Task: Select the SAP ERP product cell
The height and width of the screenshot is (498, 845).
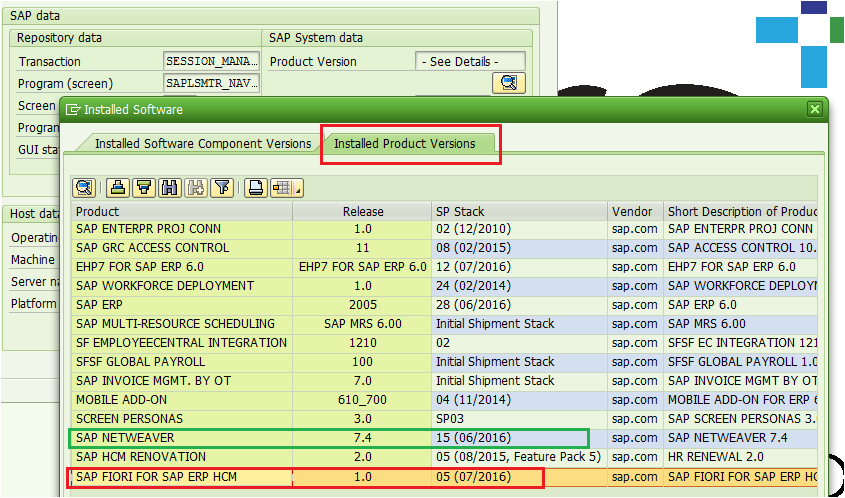Action: click(x=182, y=305)
